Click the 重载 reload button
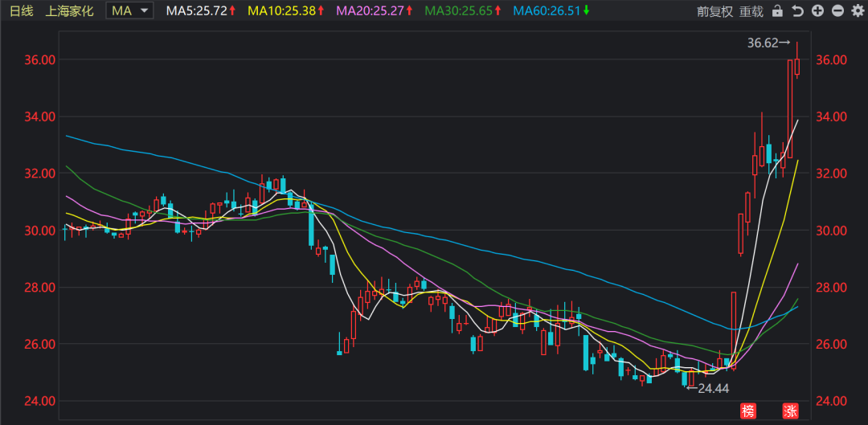This screenshot has height=425, width=868. (x=751, y=11)
